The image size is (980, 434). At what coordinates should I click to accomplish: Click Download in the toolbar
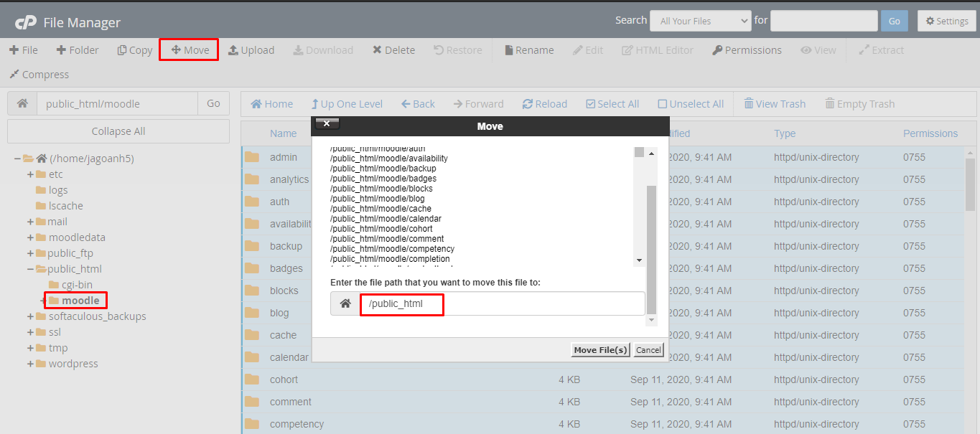point(323,50)
